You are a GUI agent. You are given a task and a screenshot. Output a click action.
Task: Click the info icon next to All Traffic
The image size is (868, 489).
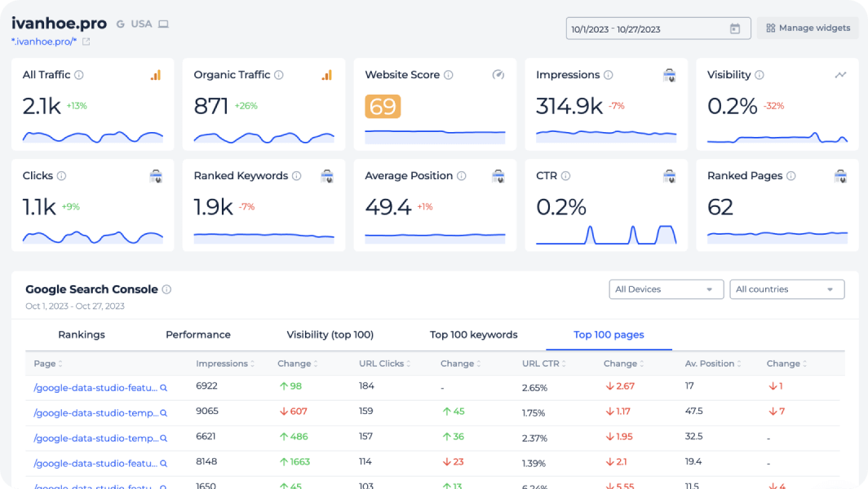(79, 75)
